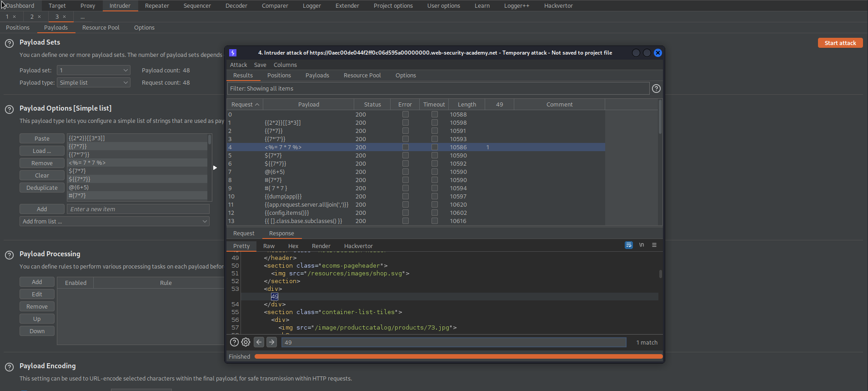Toggle Timeout checkbox for request 1
The image size is (868, 391).
[435, 123]
